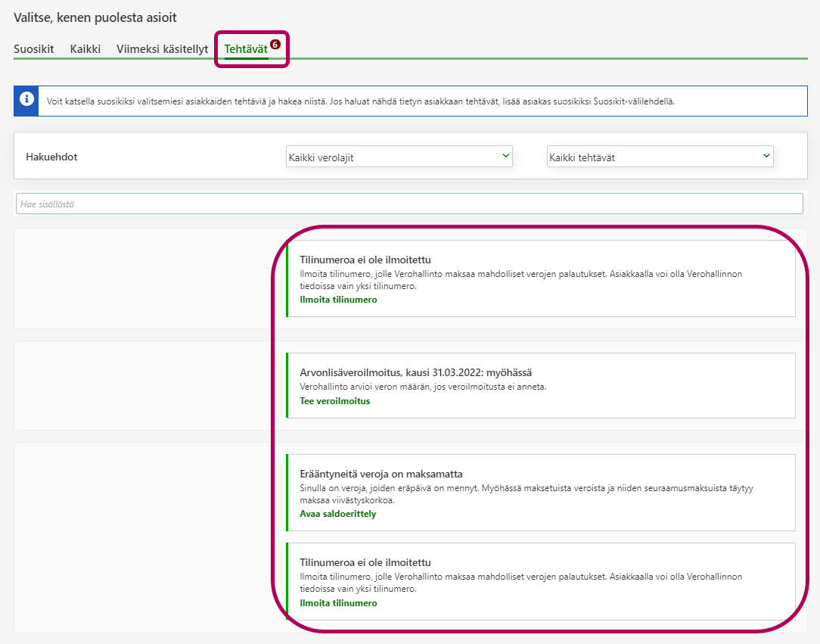The width and height of the screenshot is (820, 644).
Task: Click the Erääntyneitä veroja on maksamatta heading
Action: [x=380, y=474]
